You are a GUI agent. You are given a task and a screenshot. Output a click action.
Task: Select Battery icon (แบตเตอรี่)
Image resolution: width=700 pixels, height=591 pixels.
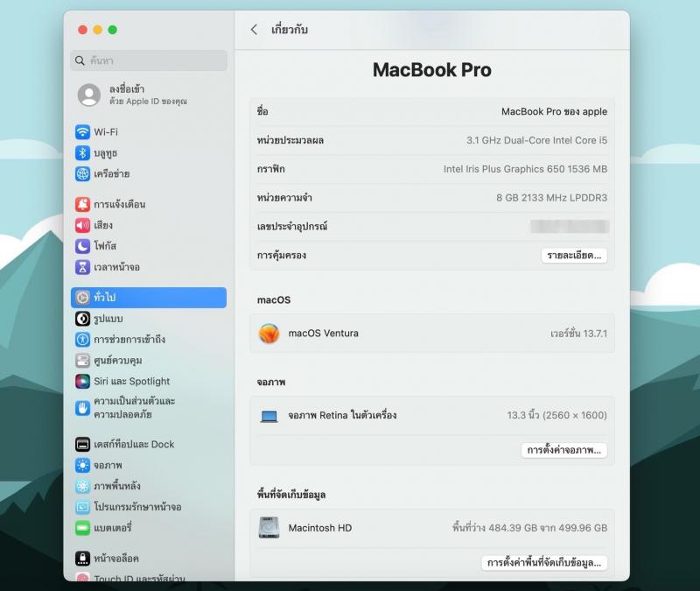82,528
